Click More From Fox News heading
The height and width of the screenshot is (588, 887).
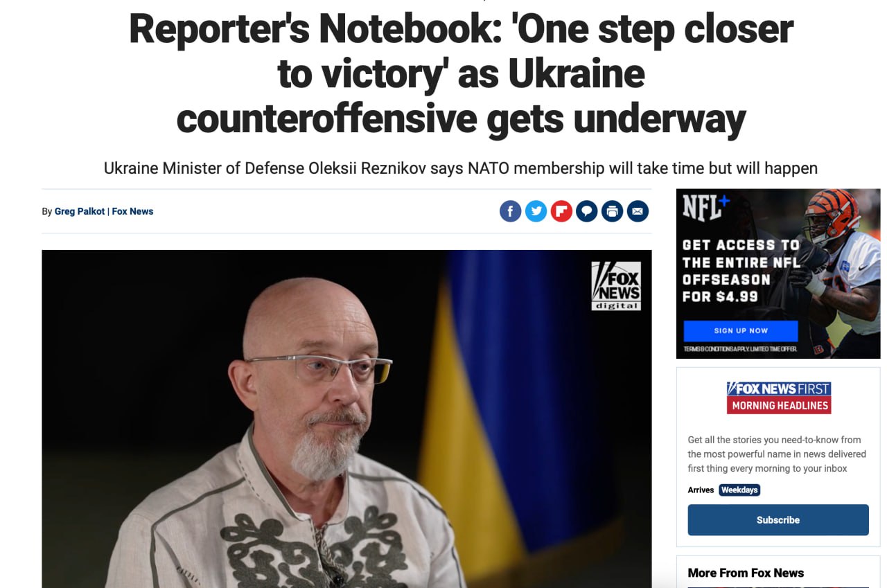tap(746, 573)
